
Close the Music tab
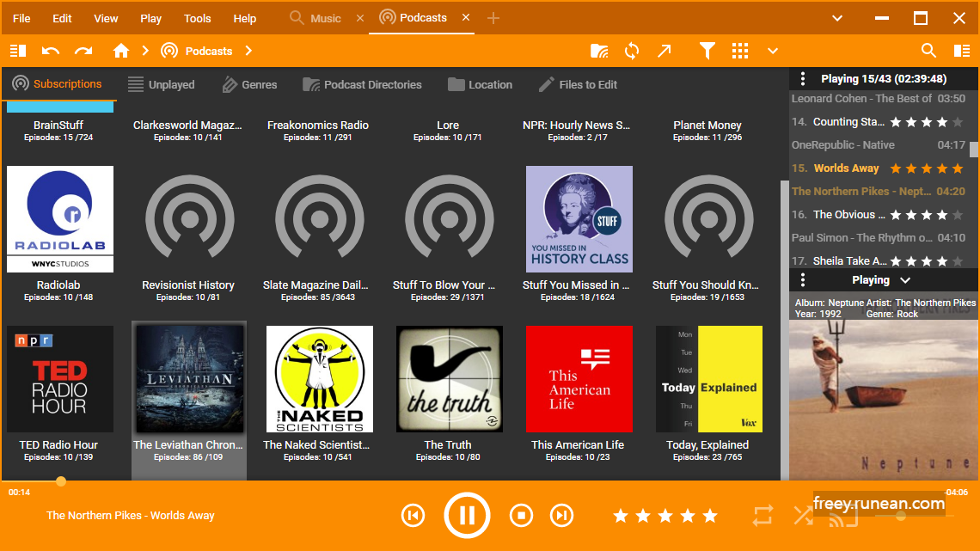(x=360, y=18)
